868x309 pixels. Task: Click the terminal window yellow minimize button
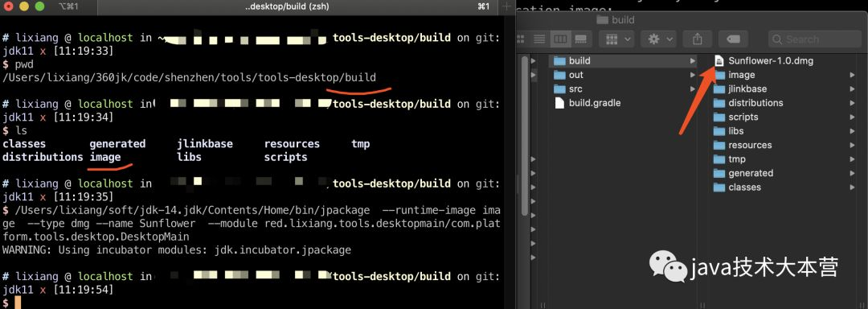[24, 6]
